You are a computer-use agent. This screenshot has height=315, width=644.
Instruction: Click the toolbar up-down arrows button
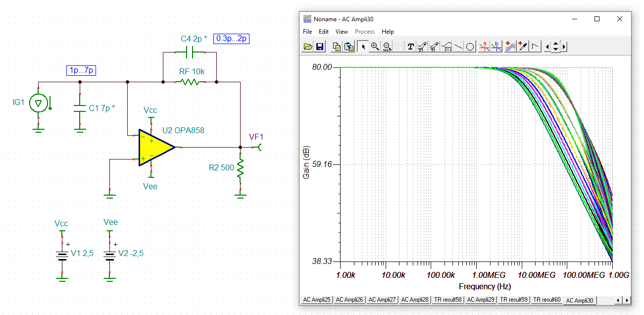pos(555,47)
